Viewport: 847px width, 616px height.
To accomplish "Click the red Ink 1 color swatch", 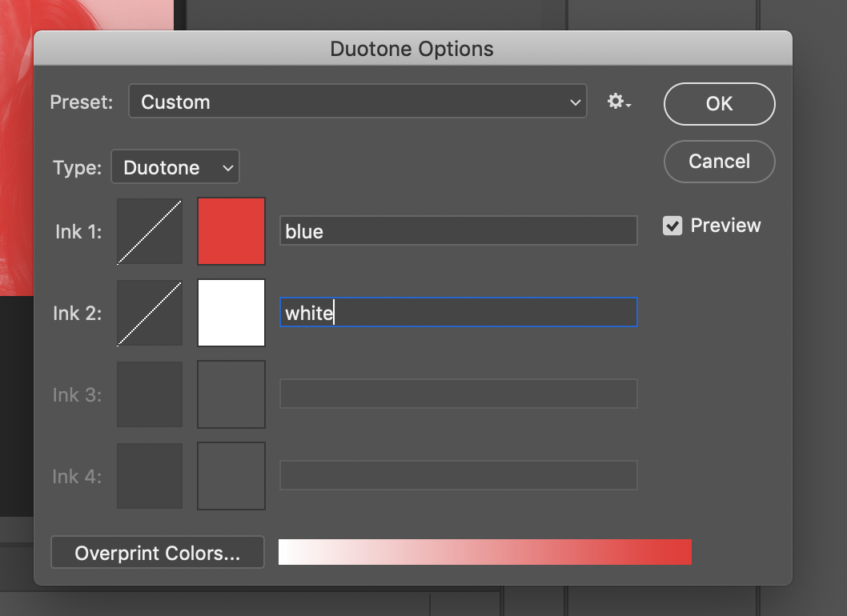I will pos(231,231).
